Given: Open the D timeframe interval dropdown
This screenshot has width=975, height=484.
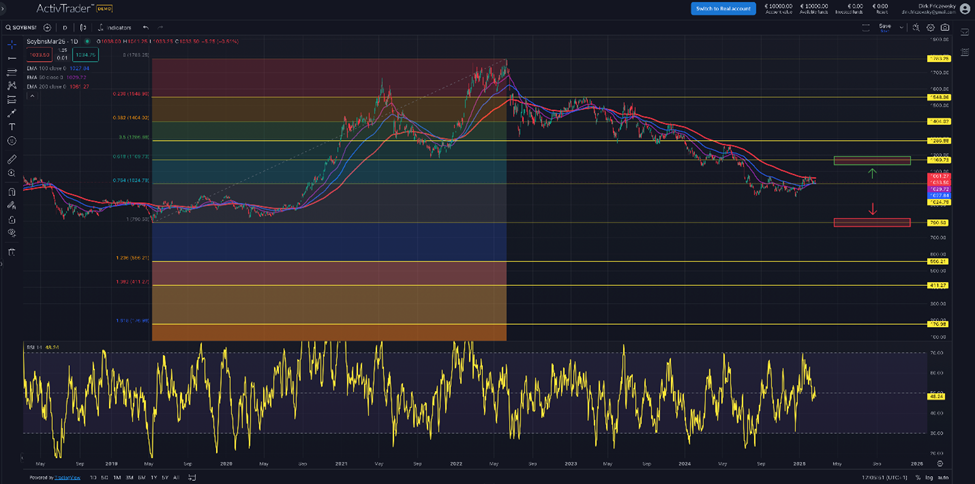Looking at the screenshot, I should 65,27.
